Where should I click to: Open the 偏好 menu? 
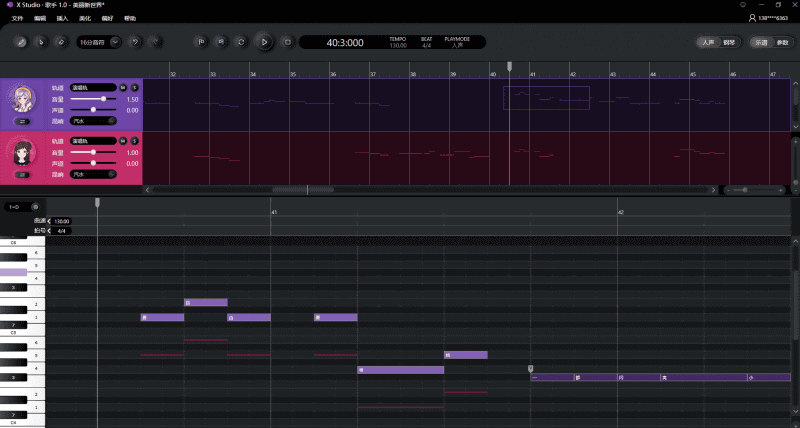107,18
